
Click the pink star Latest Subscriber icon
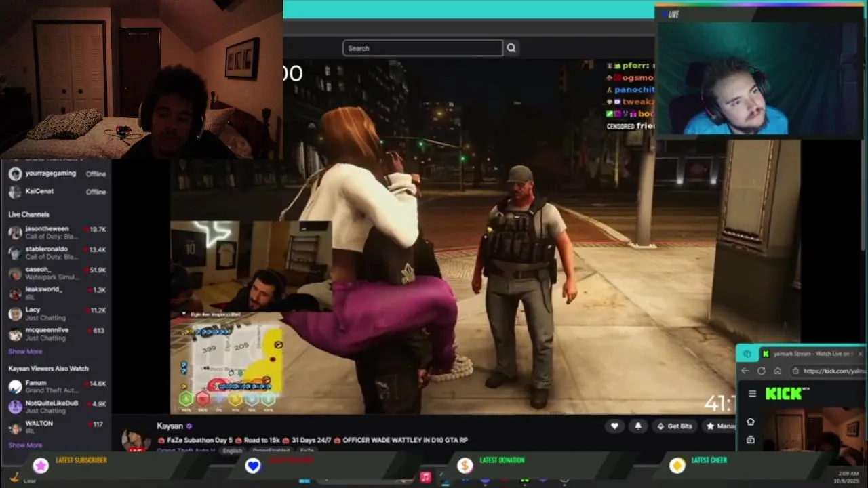(41, 466)
